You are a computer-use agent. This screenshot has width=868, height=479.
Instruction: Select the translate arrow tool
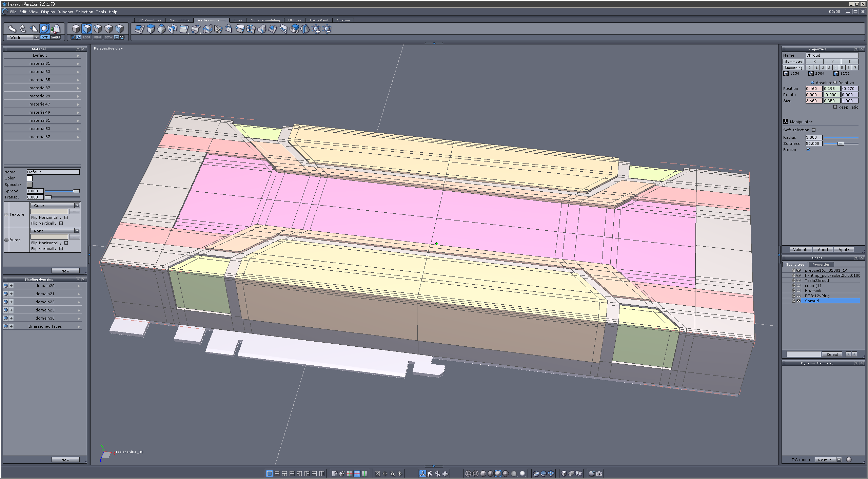[12, 29]
